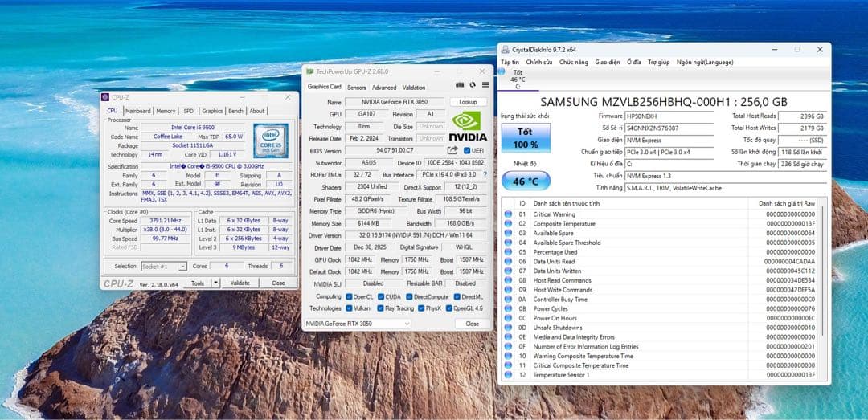Toggle the OpenGL 4.6 checkbox
The image size is (868, 420).
point(449,308)
